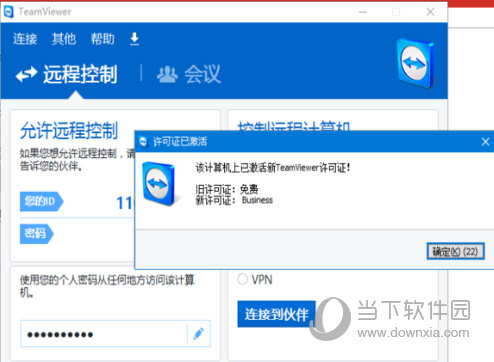Click the download arrow icon in menu bar
The image size is (494, 362).
point(134,39)
